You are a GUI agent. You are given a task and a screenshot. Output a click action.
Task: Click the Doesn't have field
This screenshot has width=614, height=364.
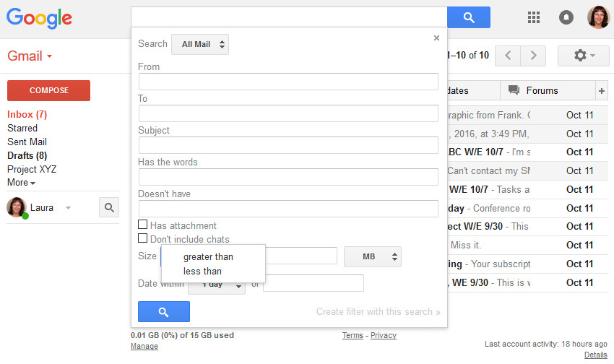point(288,209)
